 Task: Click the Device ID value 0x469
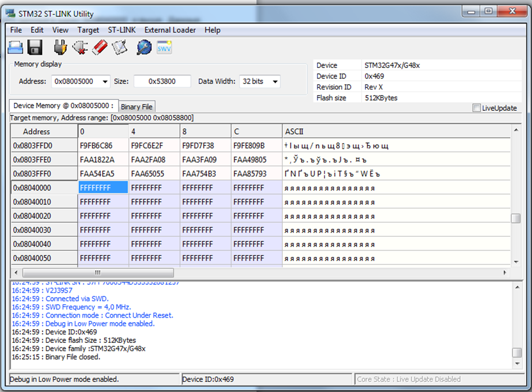374,76
